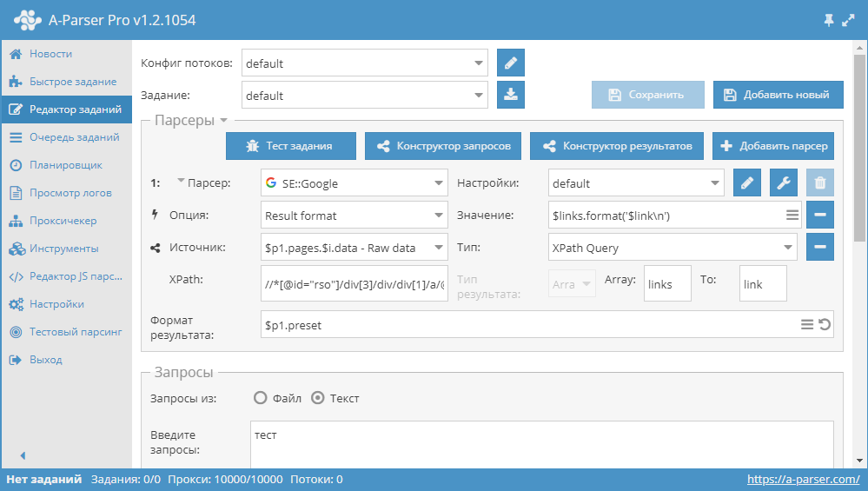
Task: Expand the Парсеры section arrow
Action: (223, 120)
